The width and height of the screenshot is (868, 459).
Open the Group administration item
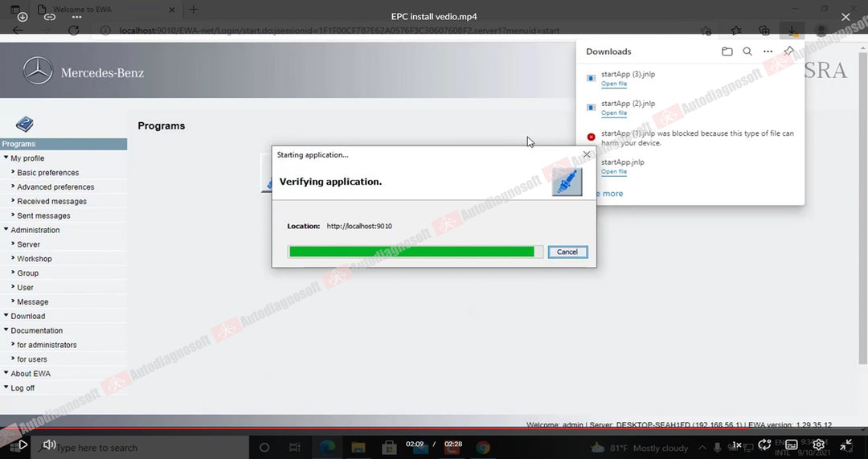click(x=27, y=273)
